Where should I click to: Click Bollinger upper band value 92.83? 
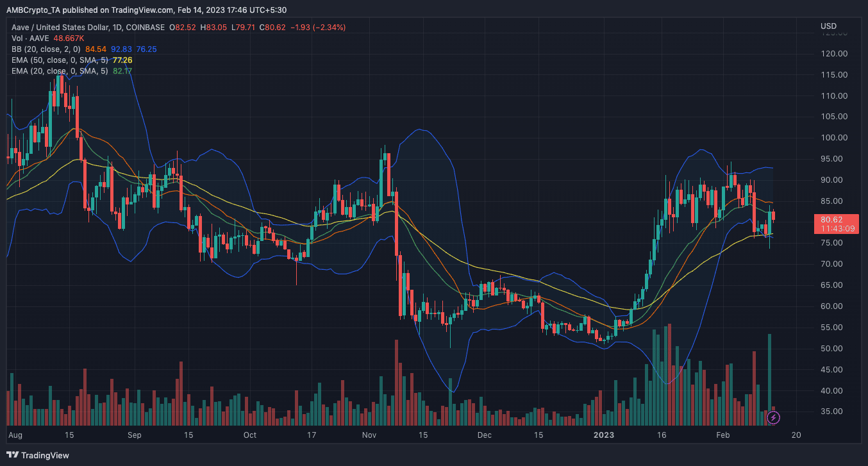(121, 49)
